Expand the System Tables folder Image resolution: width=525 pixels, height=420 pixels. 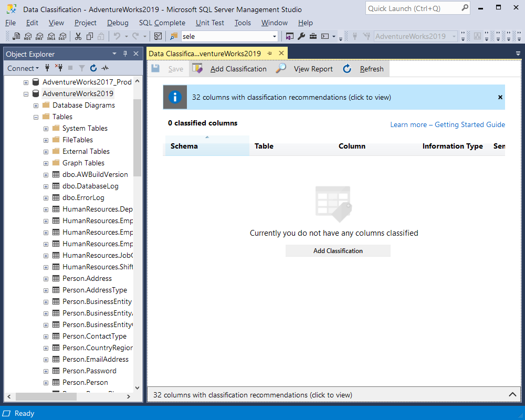pyautogui.click(x=46, y=129)
